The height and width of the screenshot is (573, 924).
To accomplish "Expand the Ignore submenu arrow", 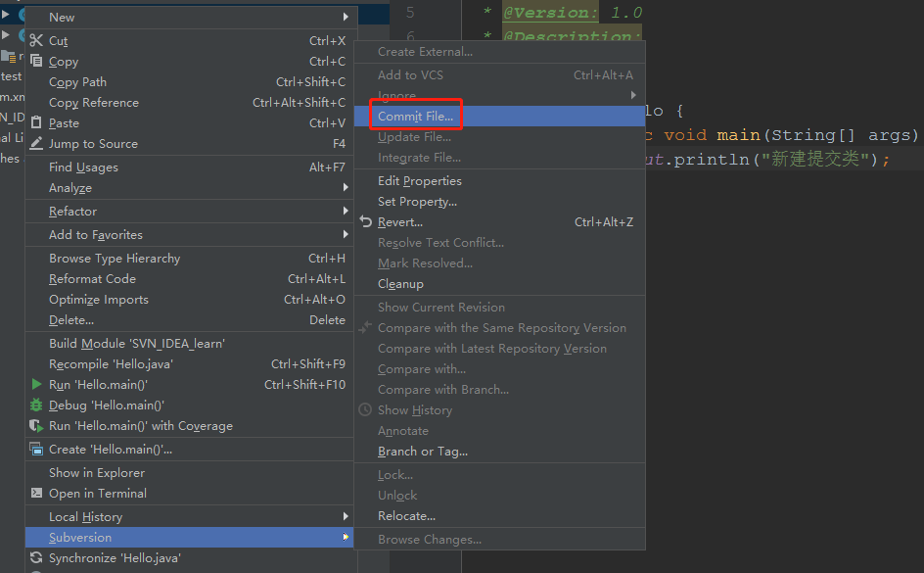I will pyautogui.click(x=633, y=95).
